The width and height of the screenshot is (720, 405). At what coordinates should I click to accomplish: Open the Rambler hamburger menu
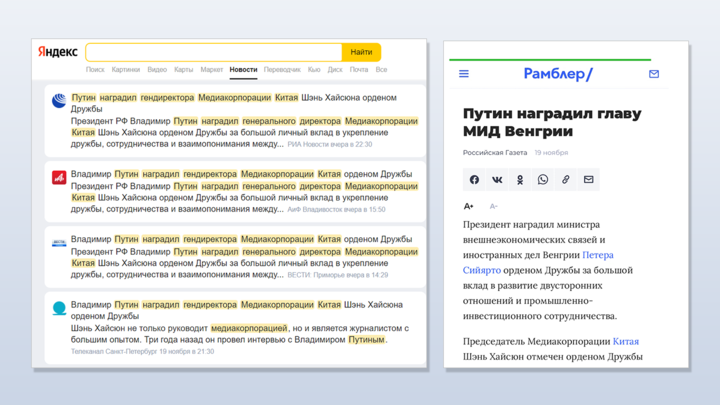464,74
